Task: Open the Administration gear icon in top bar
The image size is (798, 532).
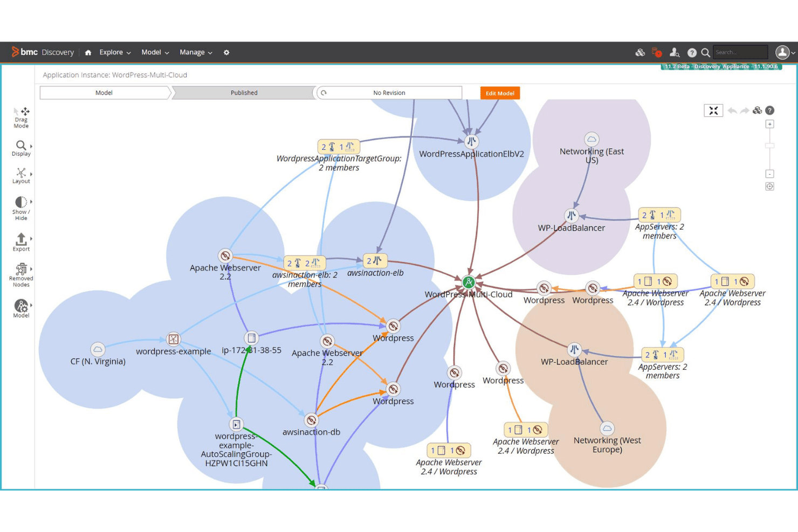Action: tap(226, 52)
